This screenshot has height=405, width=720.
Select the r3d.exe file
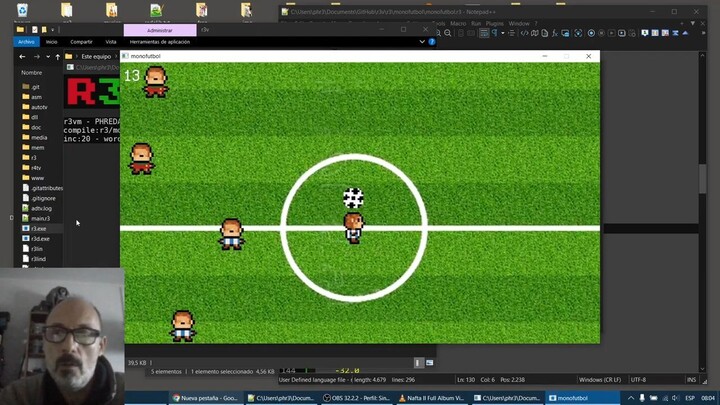click(36, 238)
